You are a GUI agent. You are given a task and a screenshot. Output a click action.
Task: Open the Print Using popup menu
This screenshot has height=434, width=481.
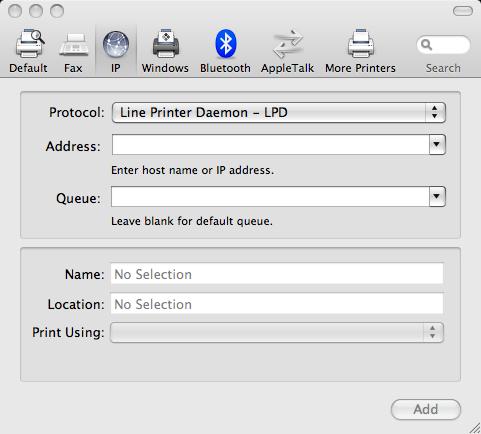[277, 332]
